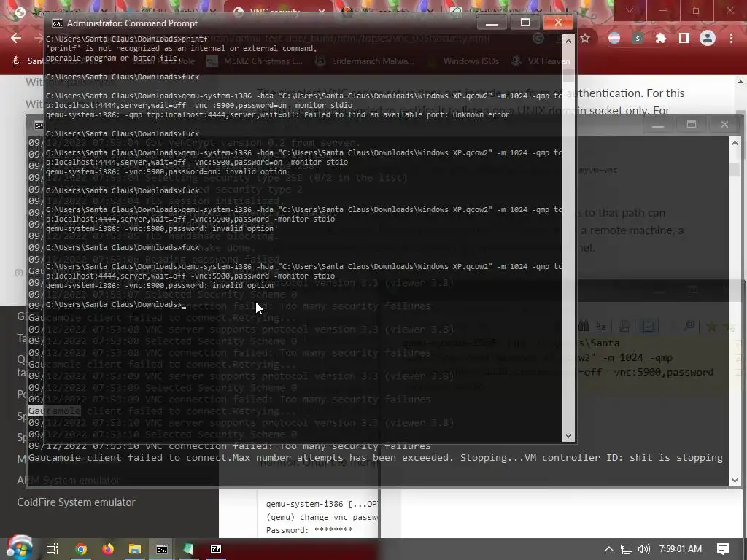Switch to Chrome from the taskbar
The image size is (747, 560).
click(x=81, y=549)
